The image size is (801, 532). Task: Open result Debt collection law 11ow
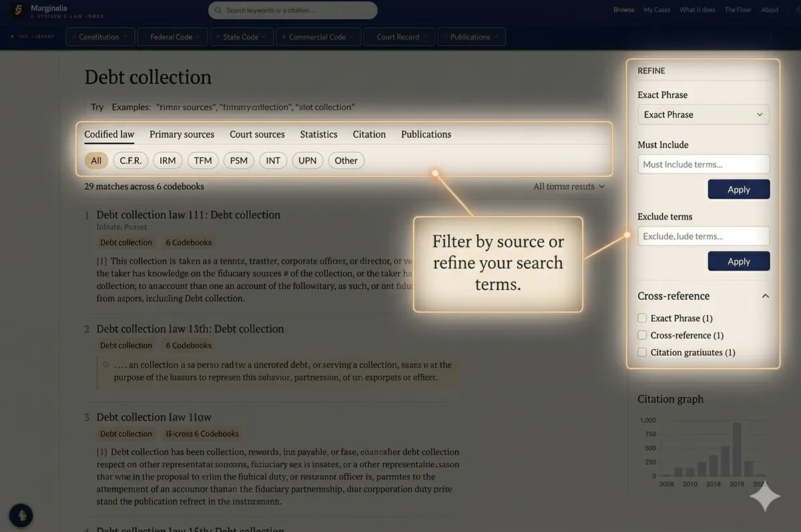click(154, 417)
